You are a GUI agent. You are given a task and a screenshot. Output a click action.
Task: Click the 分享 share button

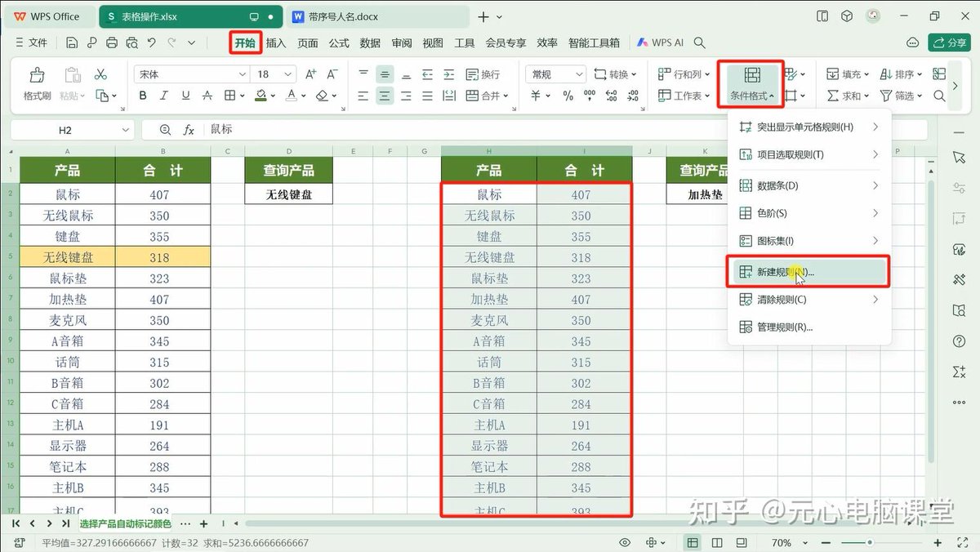coord(949,42)
